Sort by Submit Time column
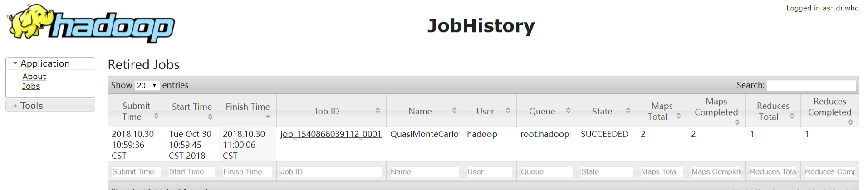Image resolution: width=868 pixels, height=190 pixels. click(x=136, y=111)
